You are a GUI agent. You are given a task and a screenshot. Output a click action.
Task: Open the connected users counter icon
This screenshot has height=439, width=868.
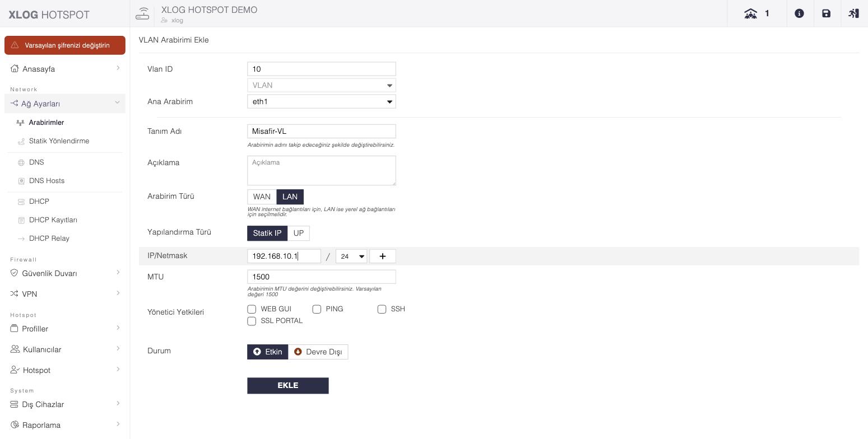[x=750, y=13]
